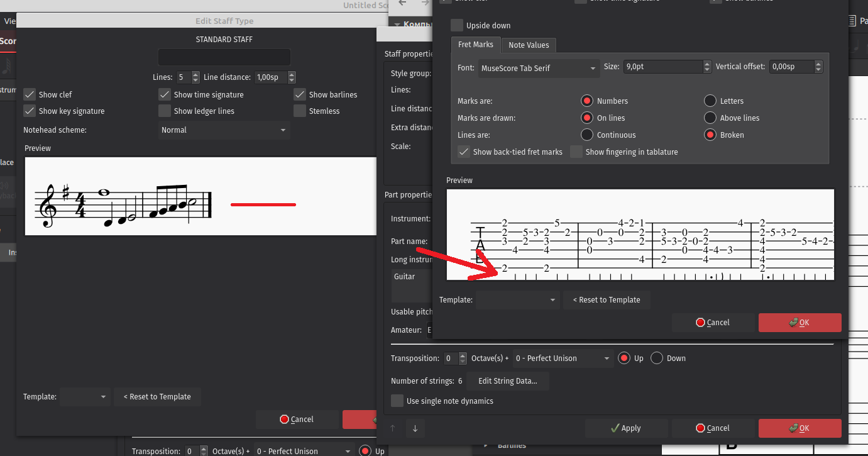Toggle Show key signature checkbox

coord(30,111)
